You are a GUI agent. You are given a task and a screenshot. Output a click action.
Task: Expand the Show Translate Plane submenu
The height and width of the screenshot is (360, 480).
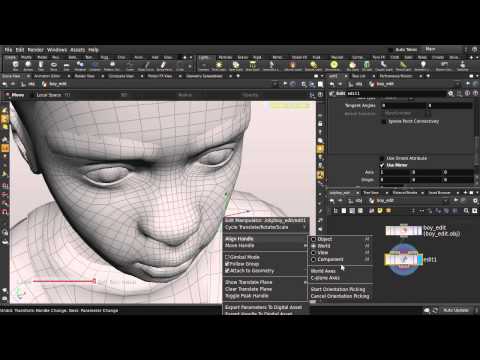coord(265,282)
